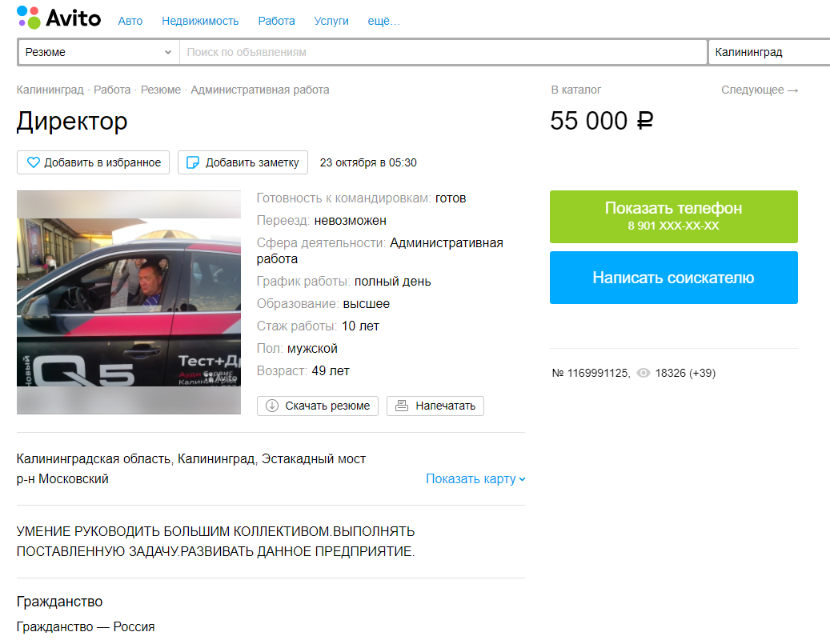The width and height of the screenshot is (830, 644).
Task: Go to the Следующее next listing
Action: click(760, 90)
